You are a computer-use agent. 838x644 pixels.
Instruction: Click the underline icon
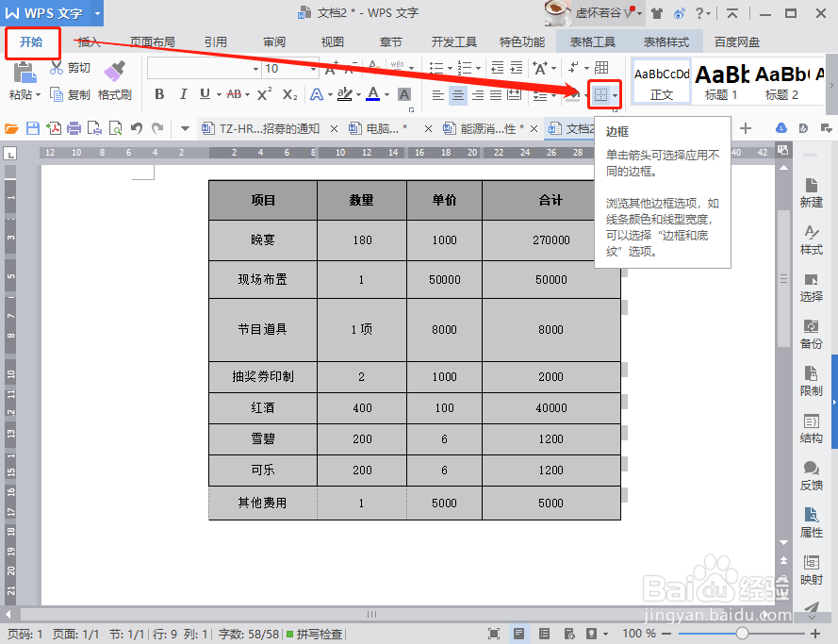point(205,93)
